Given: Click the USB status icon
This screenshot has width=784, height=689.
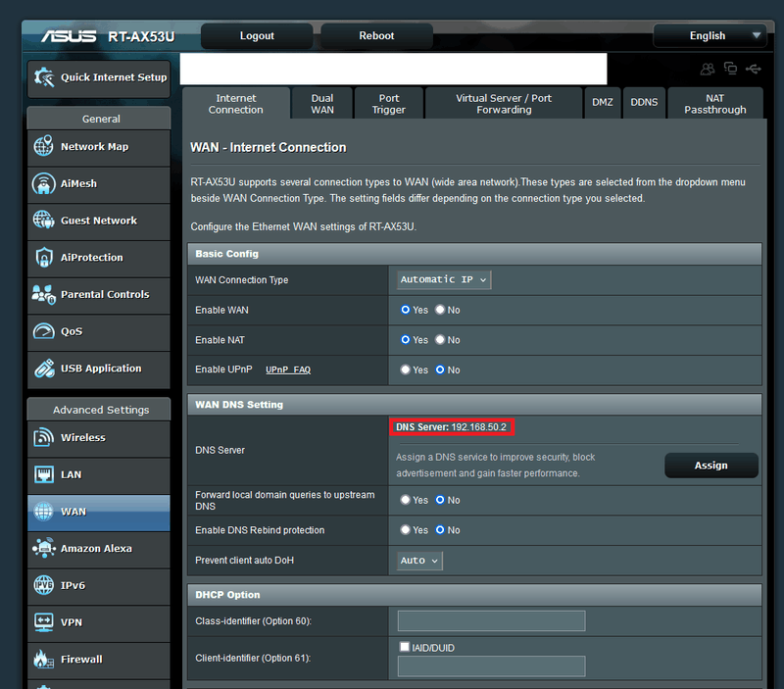Looking at the screenshot, I should click(753, 69).
